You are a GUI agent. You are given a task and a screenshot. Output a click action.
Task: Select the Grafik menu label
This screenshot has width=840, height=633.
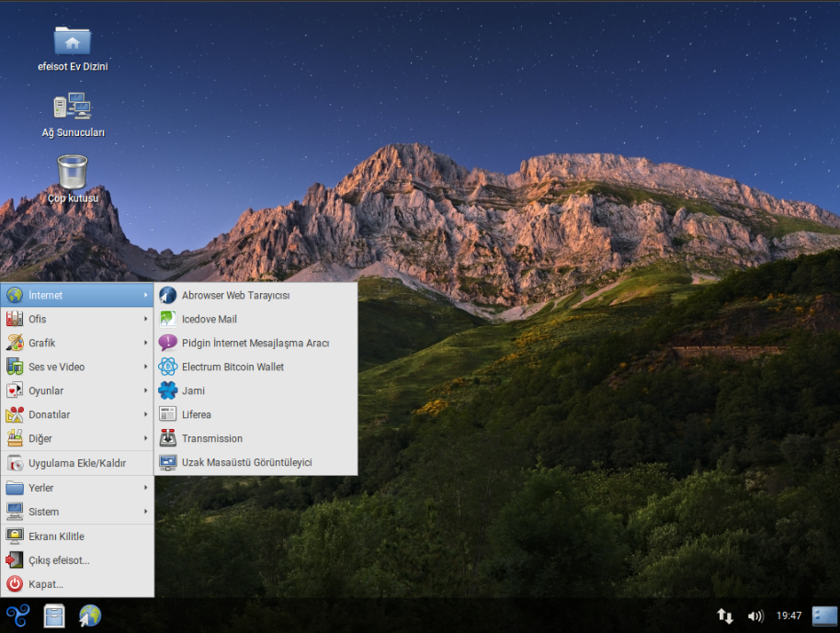[41, 343]
